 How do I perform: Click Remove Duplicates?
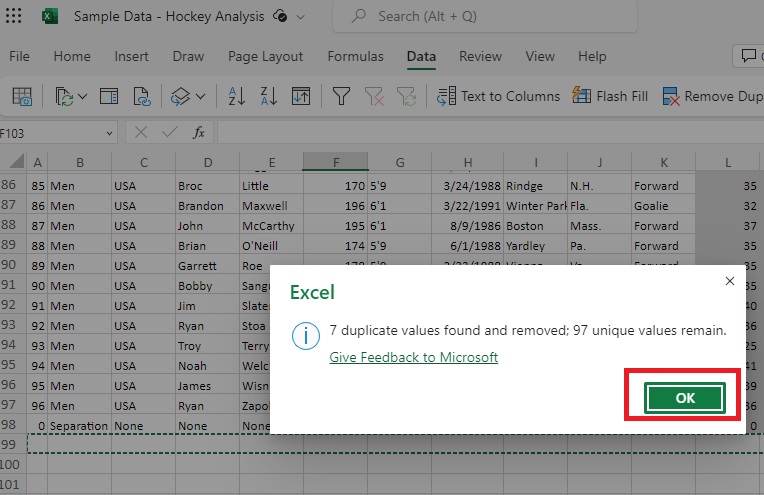(x=712, y=96)
